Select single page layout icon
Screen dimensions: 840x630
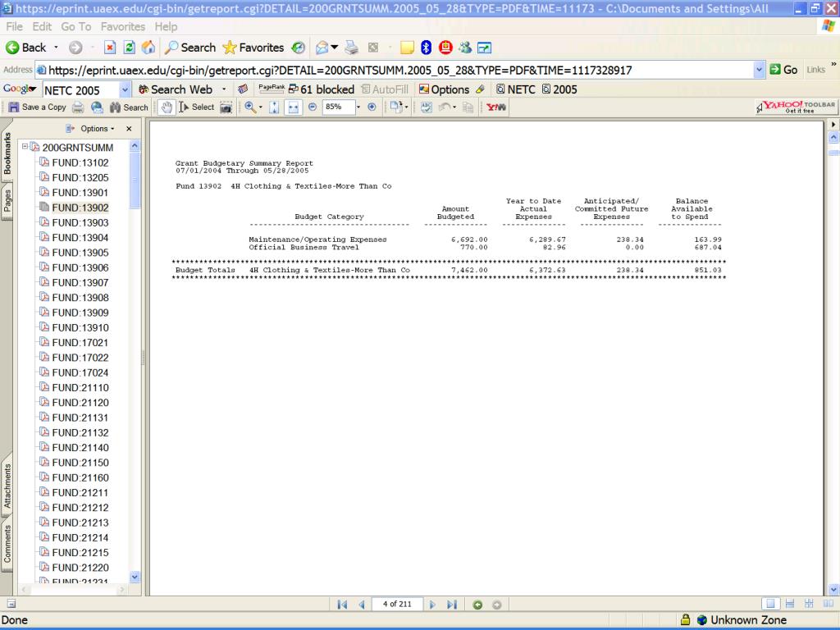[770, 604]
